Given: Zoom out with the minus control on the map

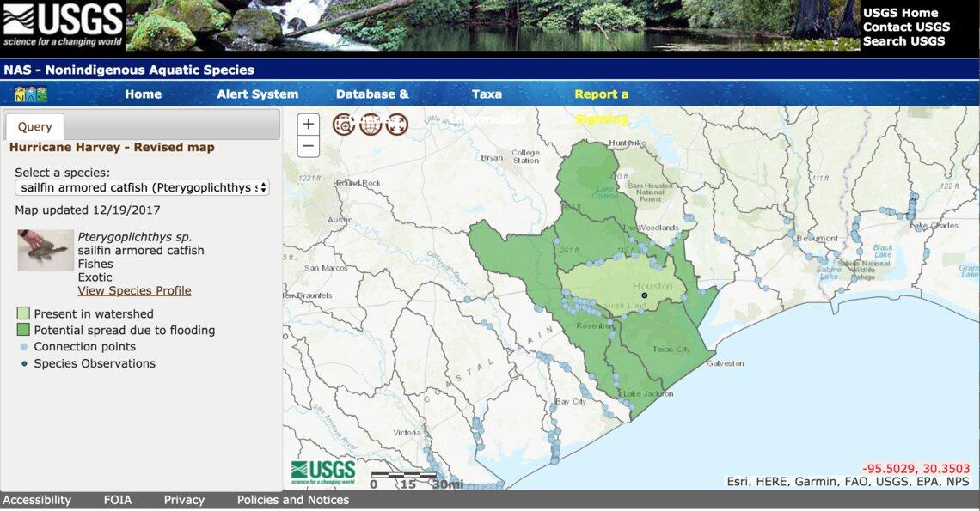Looking at the screenshot, I should (x=308, y=146).
